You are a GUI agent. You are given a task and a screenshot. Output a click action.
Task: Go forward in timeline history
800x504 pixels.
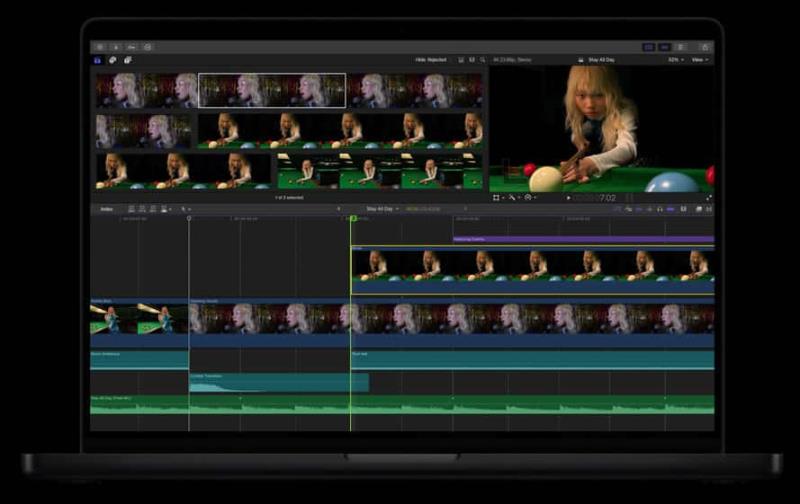click(x=465, y=209)
